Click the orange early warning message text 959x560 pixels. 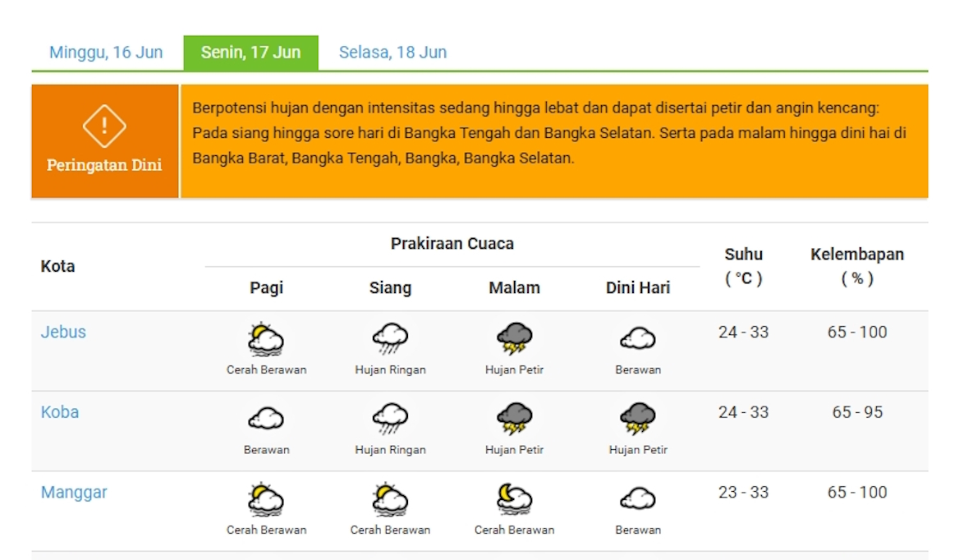click(x=548, y=133)
